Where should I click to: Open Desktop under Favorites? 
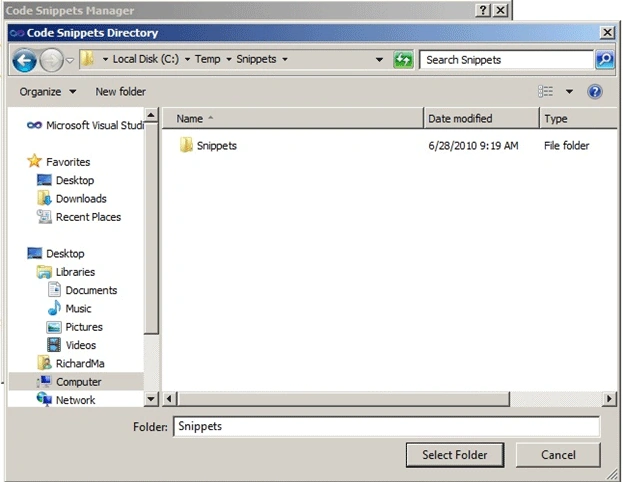tap(75, 180)
